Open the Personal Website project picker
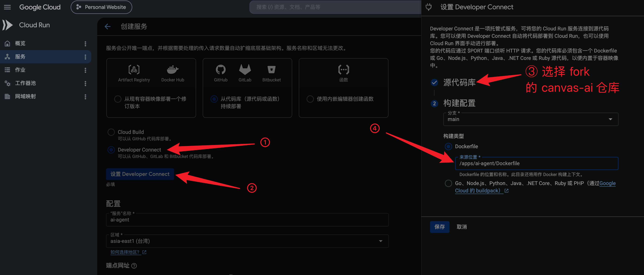Screen dimensions: 644x275 [x=101, y=7]
